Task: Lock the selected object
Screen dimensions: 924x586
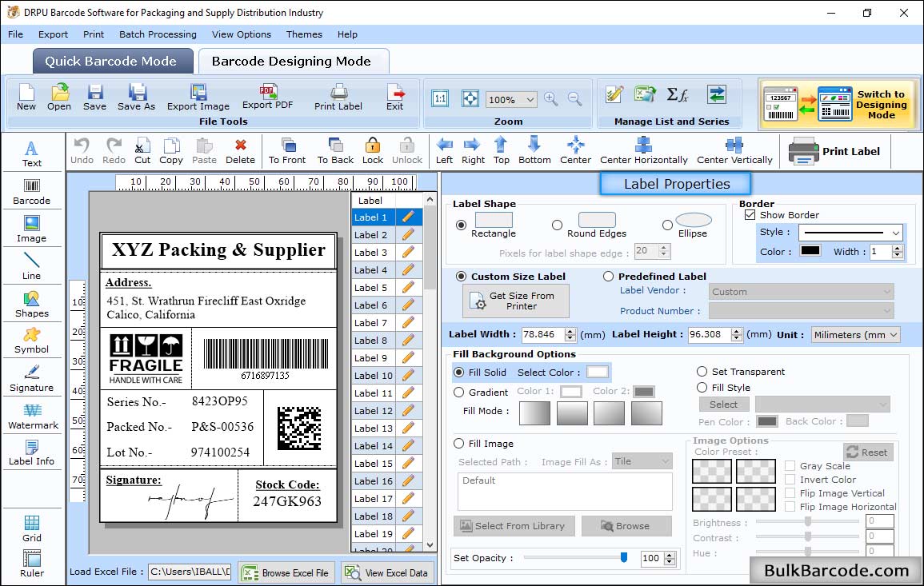Action: point(373,151)
